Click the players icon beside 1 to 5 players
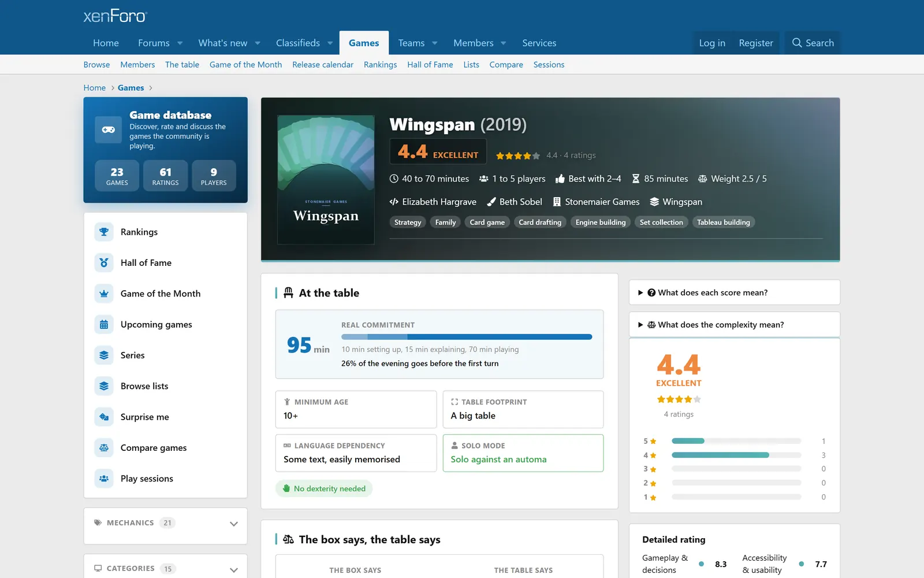The image size is (924, 578). (x=484, y=179)
